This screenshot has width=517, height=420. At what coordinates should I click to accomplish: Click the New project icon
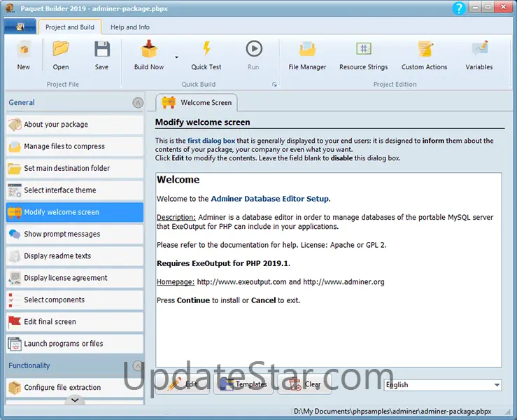[x=24, y=55]
